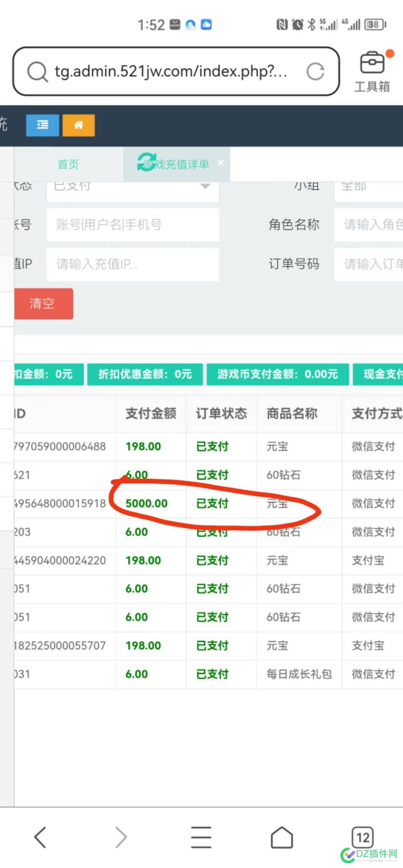Go forward with the browser forward arrow
403x868 pixels.
120,837
